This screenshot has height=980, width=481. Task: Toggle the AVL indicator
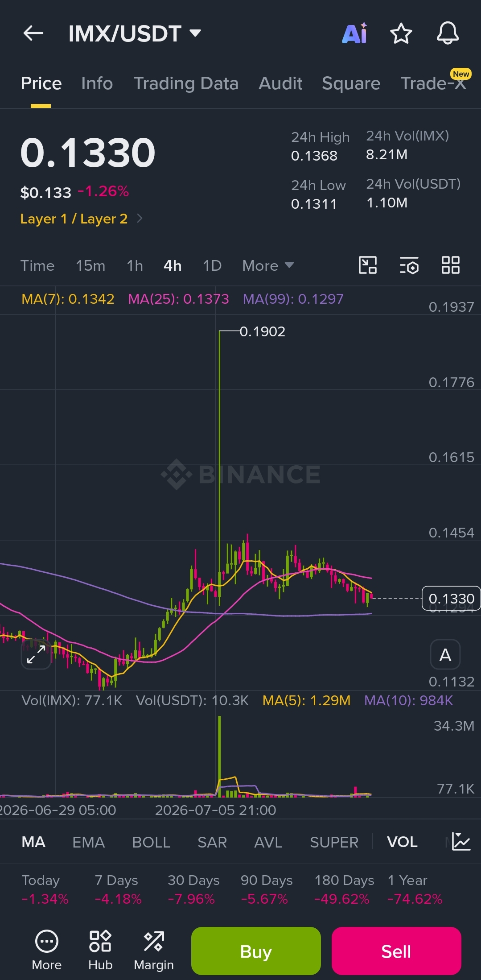[x=268, y=842]
